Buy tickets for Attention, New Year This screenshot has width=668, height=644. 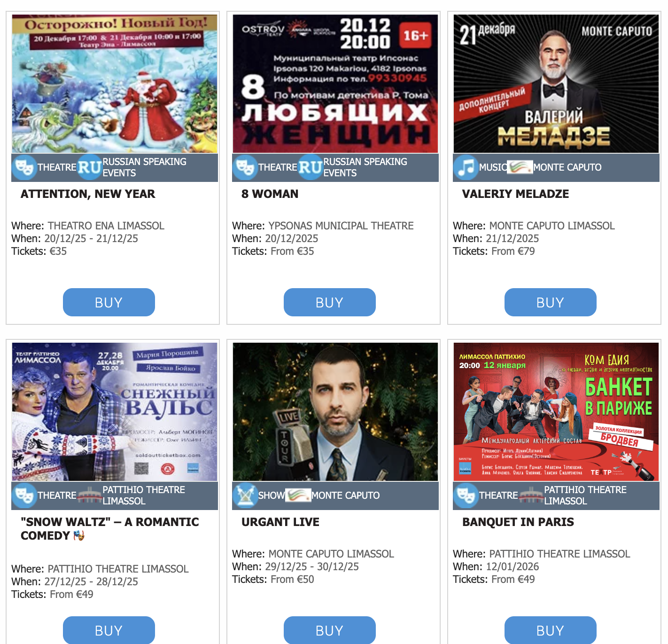(x=109, y=302)
